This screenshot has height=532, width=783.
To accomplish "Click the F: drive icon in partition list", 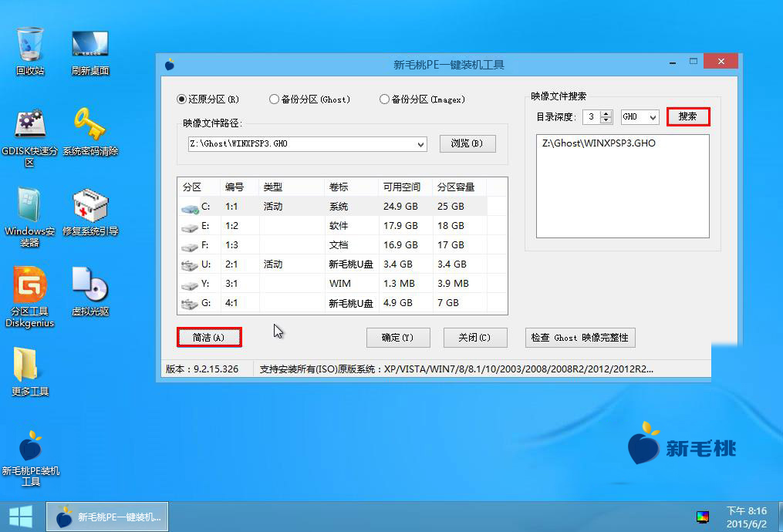I will coord(190,247).
